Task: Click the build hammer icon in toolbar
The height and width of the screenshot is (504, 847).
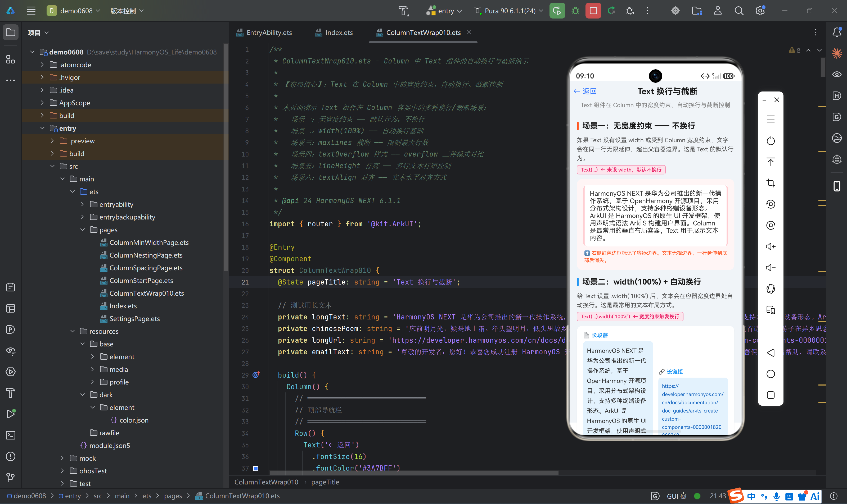Action: pyautogui.click(x=403, y=11)
